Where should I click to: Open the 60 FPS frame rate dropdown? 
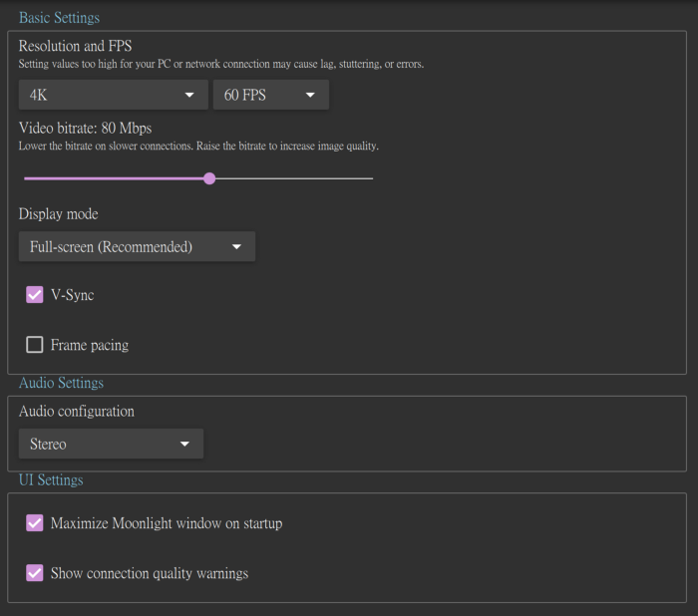(270, 95)
